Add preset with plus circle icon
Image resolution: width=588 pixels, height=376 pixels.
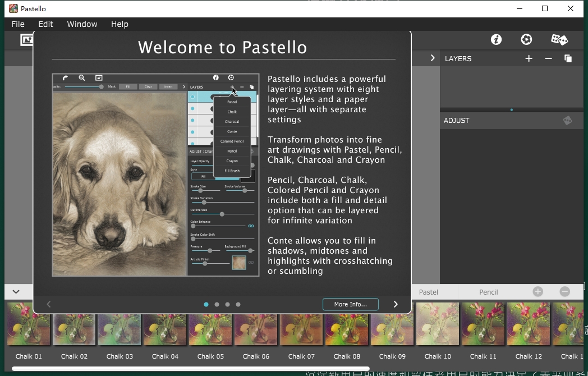coord(538,292)
